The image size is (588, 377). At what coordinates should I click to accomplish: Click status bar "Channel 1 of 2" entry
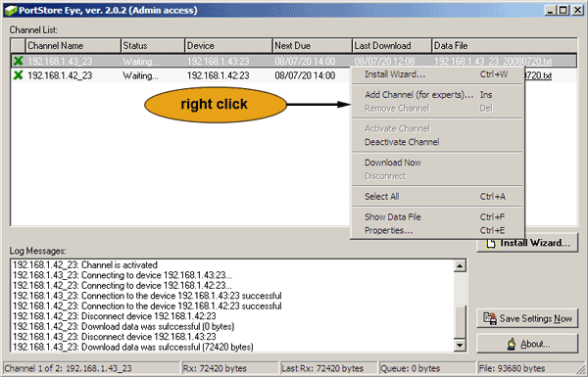click(92, 368)
